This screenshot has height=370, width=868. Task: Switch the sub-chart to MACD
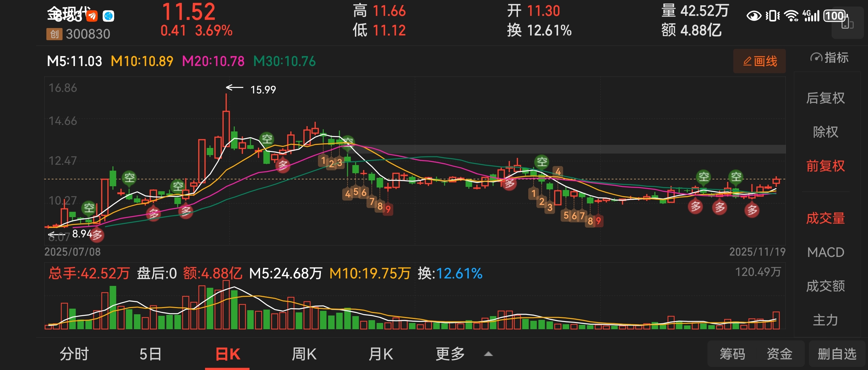tap(825, 252)
